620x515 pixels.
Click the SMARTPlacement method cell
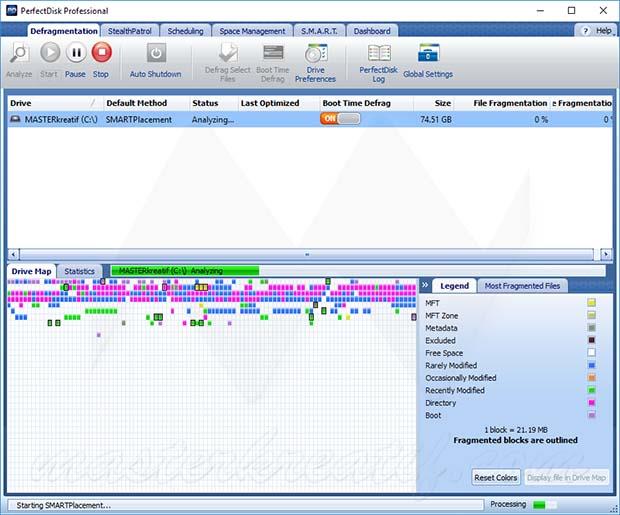(139, 119)
